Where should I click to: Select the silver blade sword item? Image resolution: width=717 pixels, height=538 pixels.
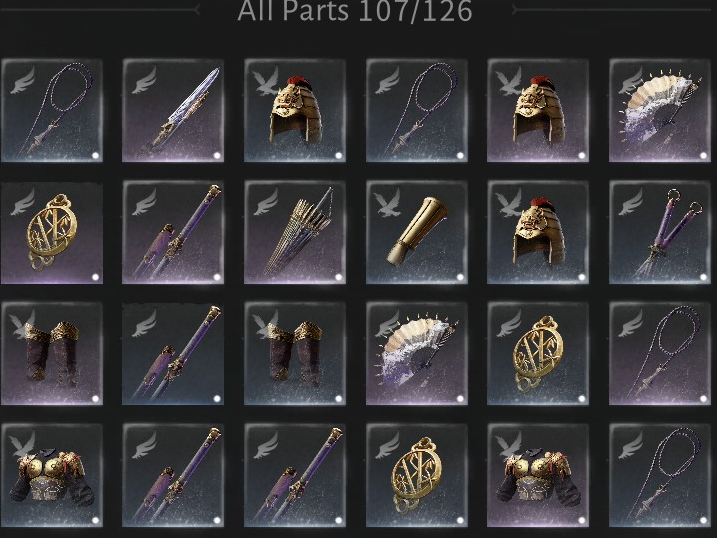(x=173, y=110)
